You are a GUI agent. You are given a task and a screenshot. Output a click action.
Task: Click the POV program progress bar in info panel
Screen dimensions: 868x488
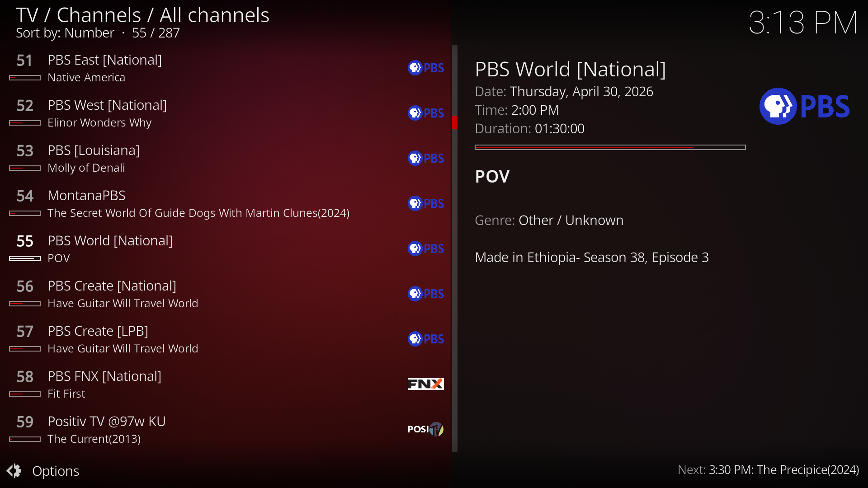pyautogui.click(x=610, y=147)
